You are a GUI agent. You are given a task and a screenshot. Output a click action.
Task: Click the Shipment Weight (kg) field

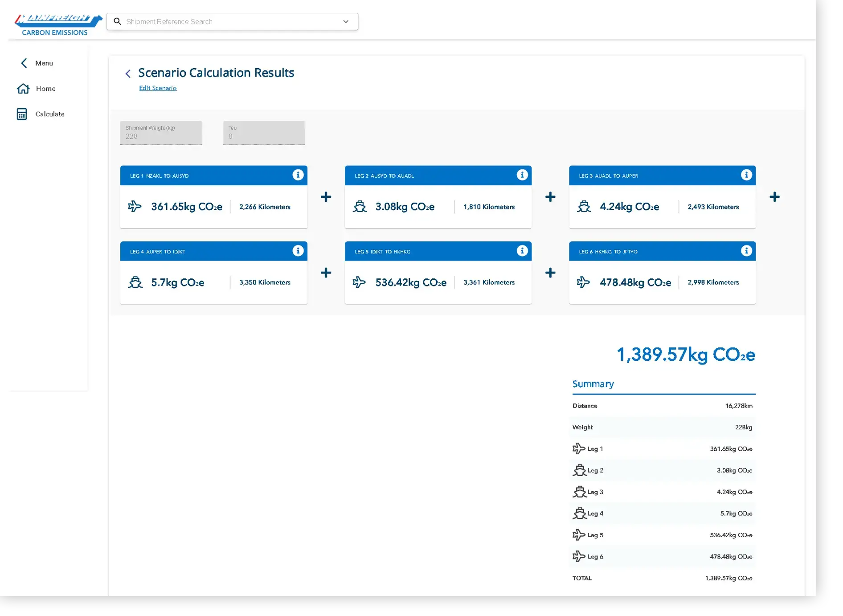click(x=161, y=133)
